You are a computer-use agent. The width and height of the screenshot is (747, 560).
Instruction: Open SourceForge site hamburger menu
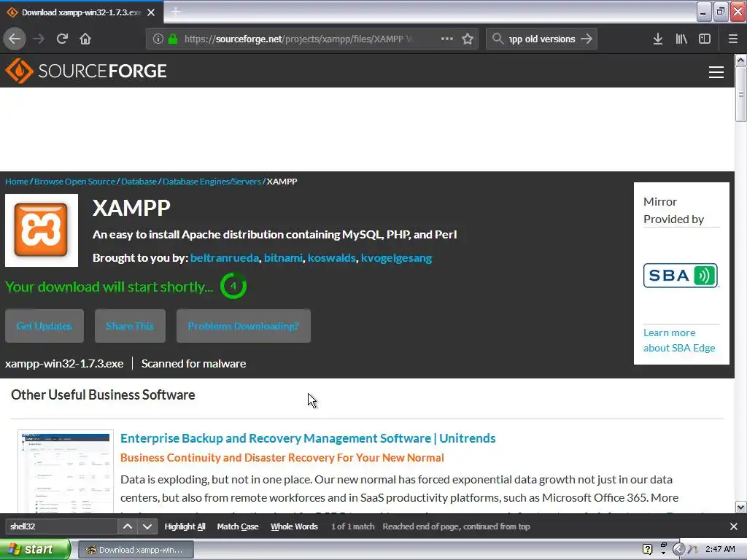point(716,72)
